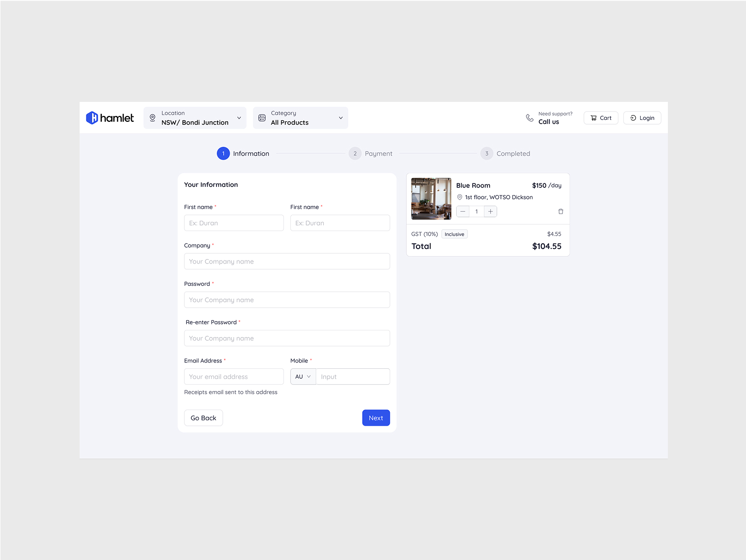Click the Go Back button
Image resolution: width=746 pixels, height=560 pixels.
click(x=203, y=418)
